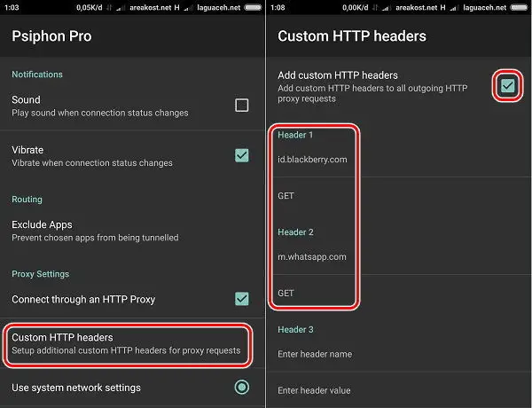
Task: Edit Header 2 name m.whatsapp.com
Action: coord(399,257)
